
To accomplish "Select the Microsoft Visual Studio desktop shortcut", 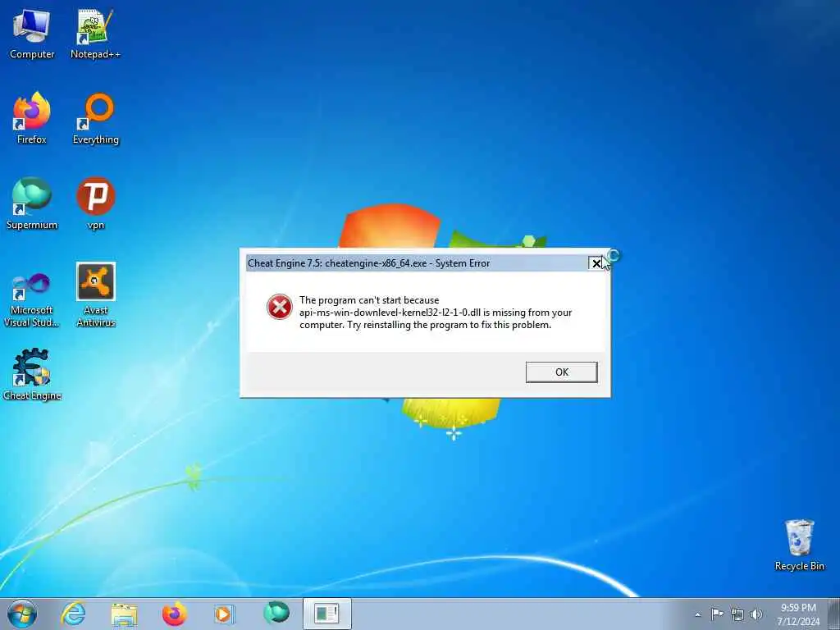I will point(32,300).
